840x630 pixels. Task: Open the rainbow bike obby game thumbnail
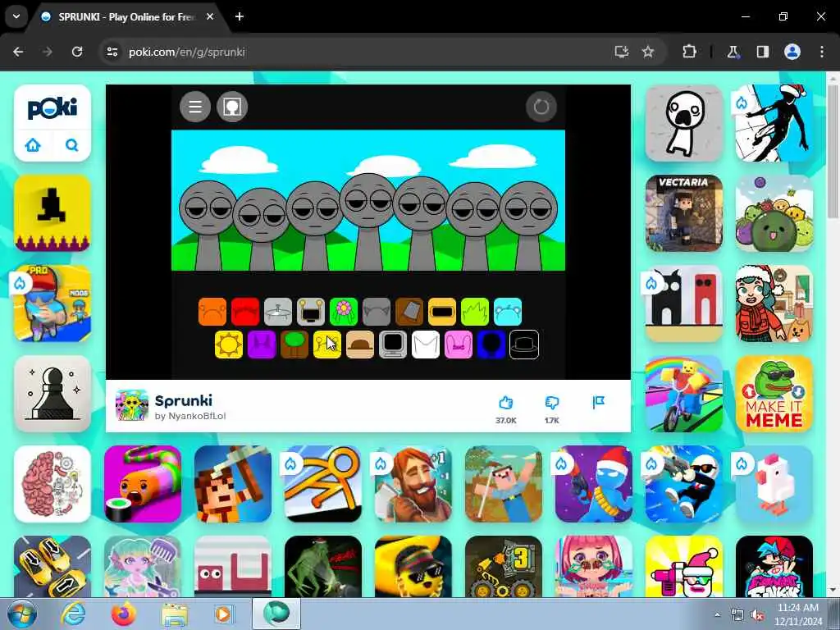tap(684, 394)
